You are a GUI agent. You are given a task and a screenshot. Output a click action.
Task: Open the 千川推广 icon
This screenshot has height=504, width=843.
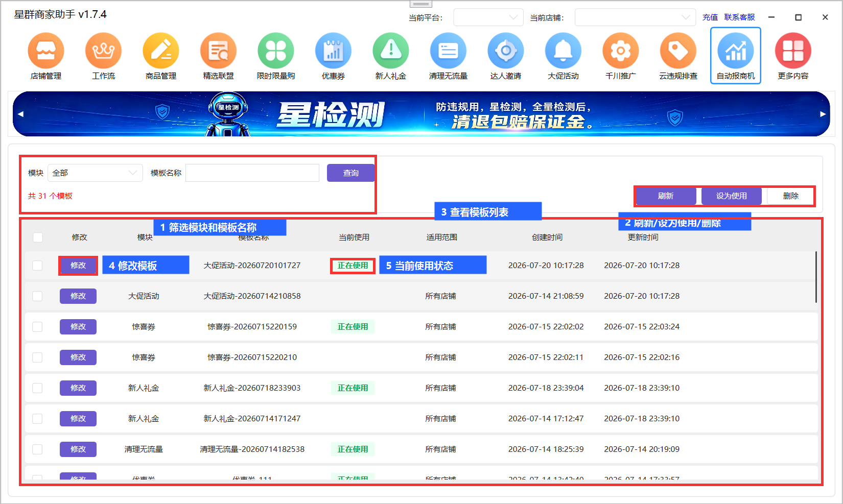tap(621, 56)
